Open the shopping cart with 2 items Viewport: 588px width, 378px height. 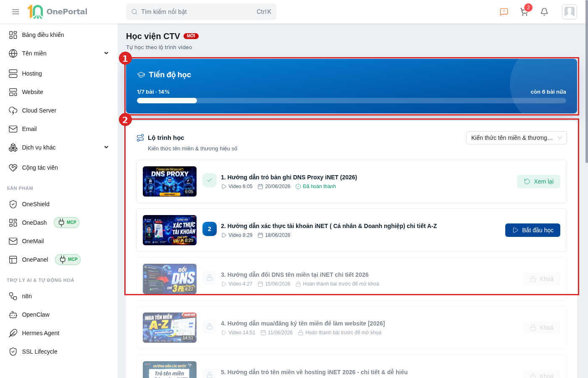point(524,12)
